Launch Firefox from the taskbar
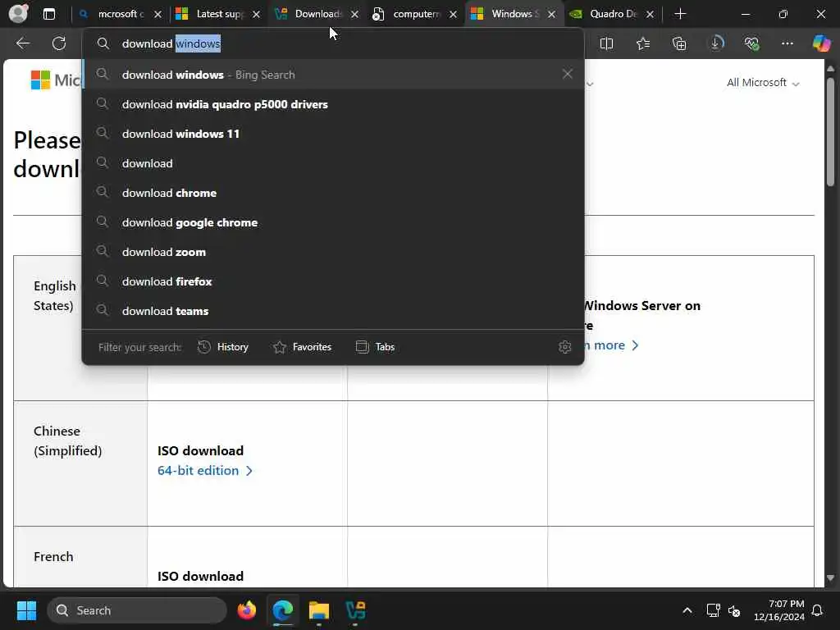Image resolution: width=840 pixels, height=630 pixels. point(246,610)
